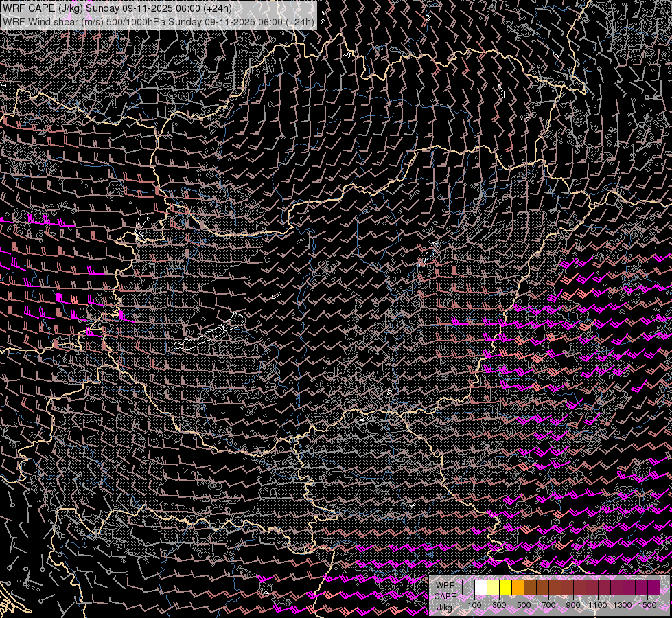This screenshot has width=672, height=618.
Task: Click the "1500" legend value
Action: [647, 605]
